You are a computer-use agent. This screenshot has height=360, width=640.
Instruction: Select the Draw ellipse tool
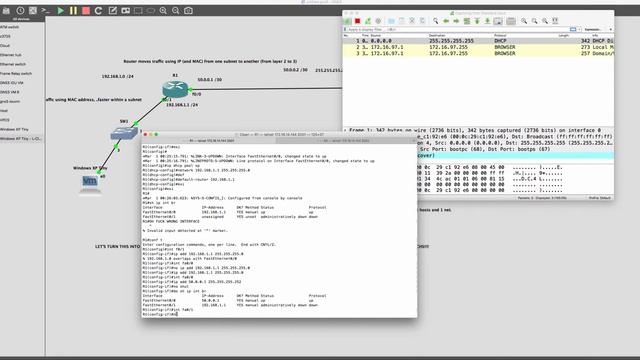[x=151, y=11]
